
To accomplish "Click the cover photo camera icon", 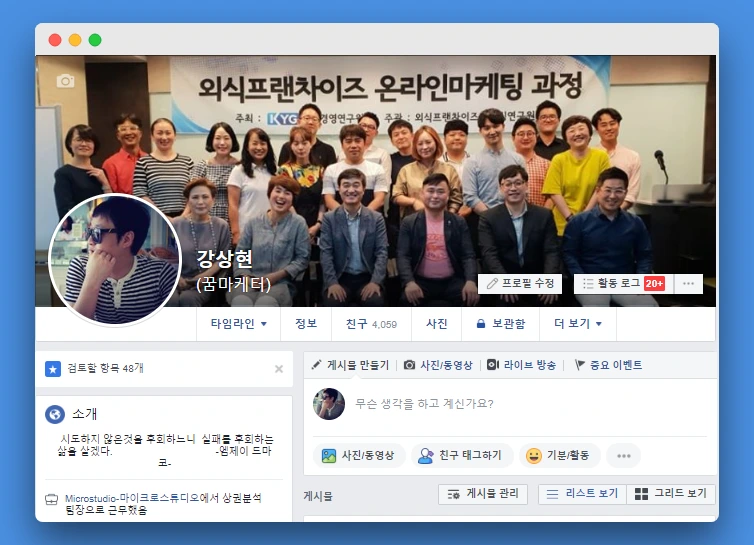I will tap(65, 81).
